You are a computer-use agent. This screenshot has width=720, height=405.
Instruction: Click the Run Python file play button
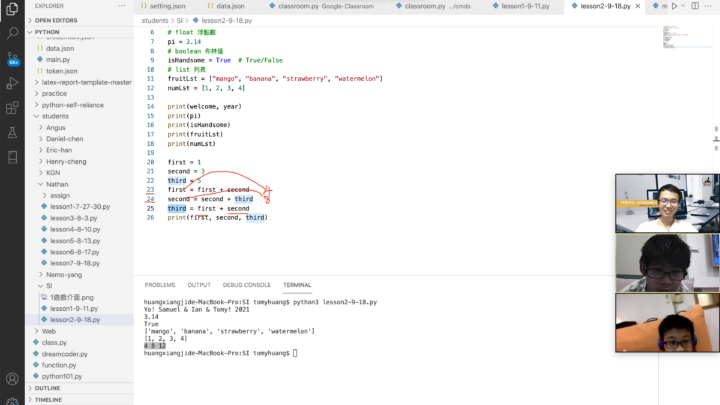673,6
